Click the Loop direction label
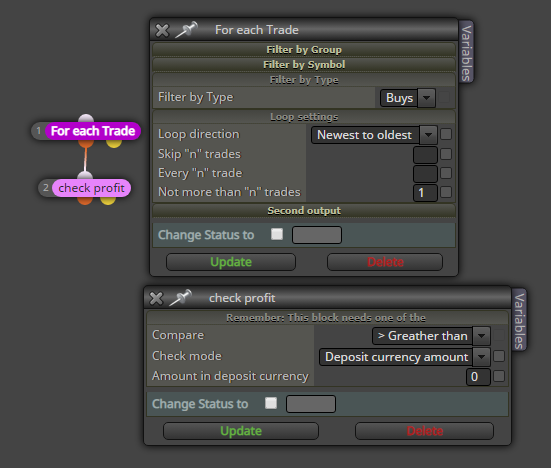This screenshot has height=468, width=551. click(199, 134)
